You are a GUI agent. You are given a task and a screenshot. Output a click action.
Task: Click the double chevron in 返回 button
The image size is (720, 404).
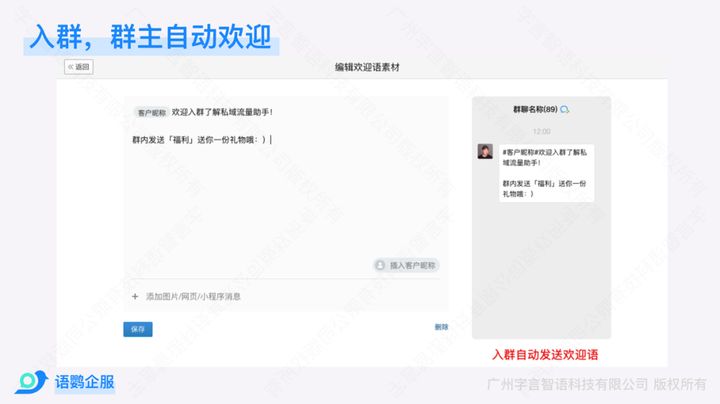(x=70, y=67)
